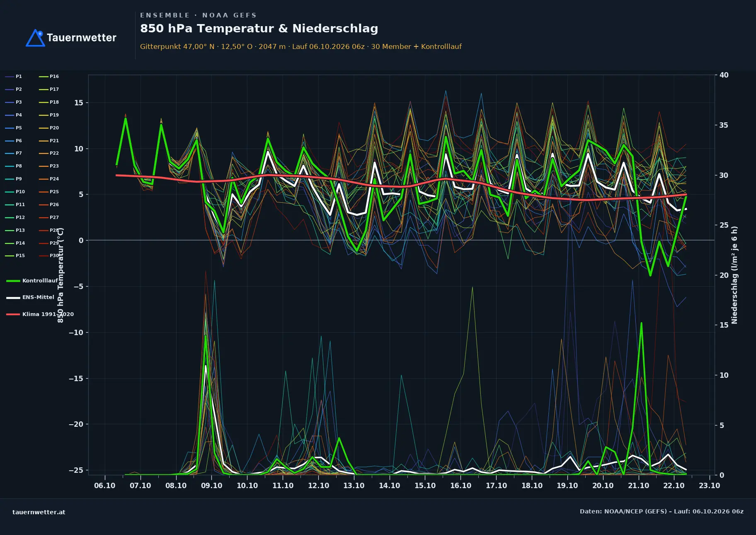Click the 15.10 date tick label
Screen dimensions: 756x535
[x=425, y=486]
